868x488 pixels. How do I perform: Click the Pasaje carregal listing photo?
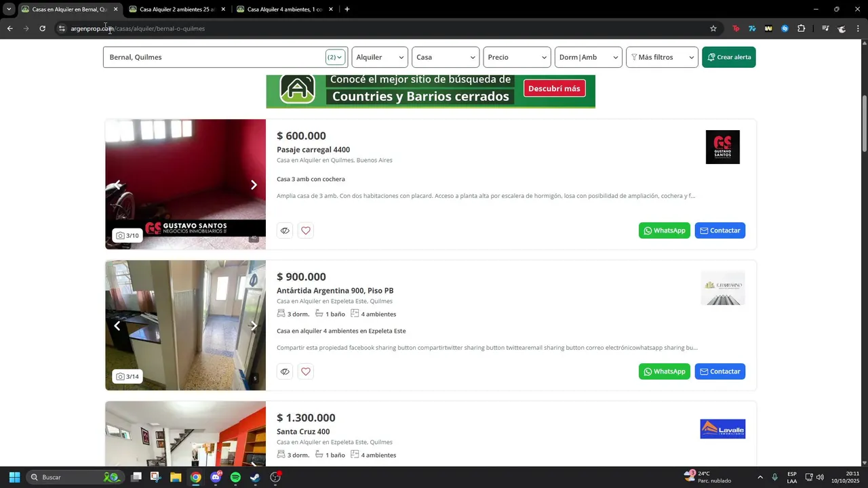click(185, 184)
